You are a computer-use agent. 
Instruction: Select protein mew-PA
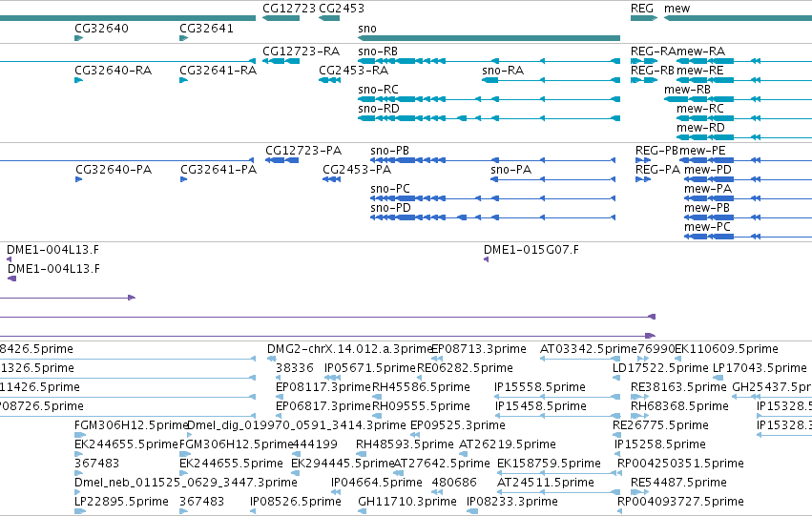tap(707, 189)
